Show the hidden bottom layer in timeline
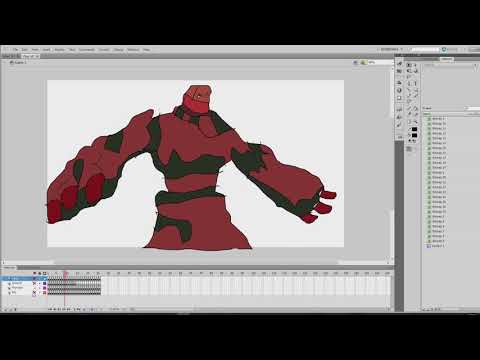480x360 pixels. (34, 292)
